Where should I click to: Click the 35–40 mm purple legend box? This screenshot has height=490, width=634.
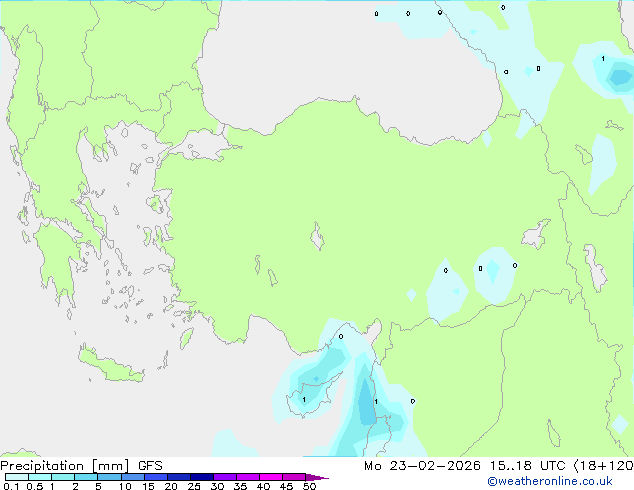(247, 477)
